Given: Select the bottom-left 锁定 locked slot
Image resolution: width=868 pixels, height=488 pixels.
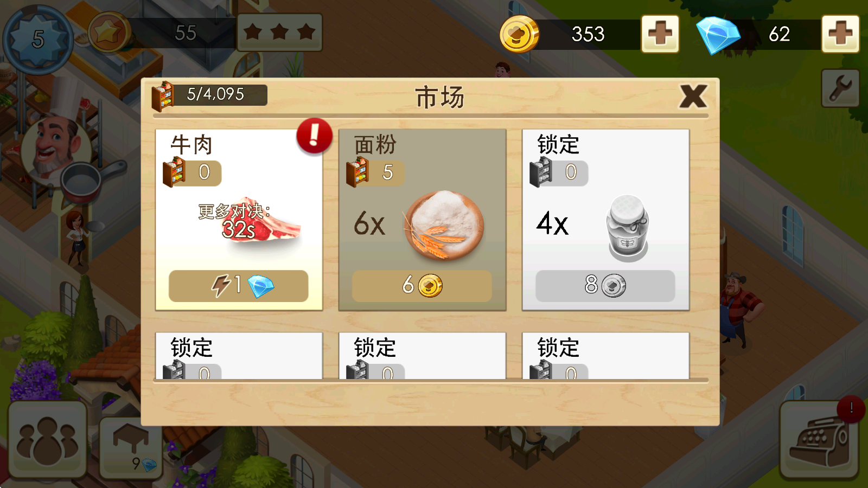Looking at the screenshot, I should pos(239,356).
